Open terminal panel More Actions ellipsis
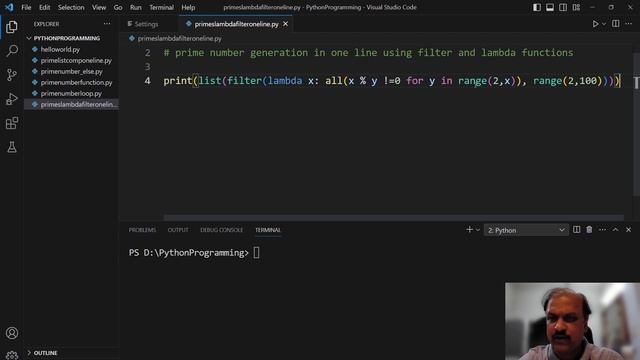The image size is (640, 360). click(x=602, y=230)
